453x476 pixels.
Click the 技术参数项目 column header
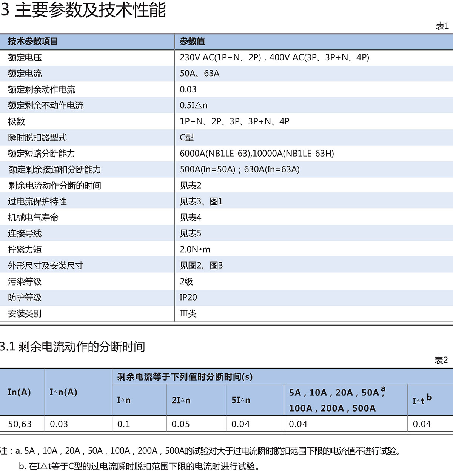(33, 41)
